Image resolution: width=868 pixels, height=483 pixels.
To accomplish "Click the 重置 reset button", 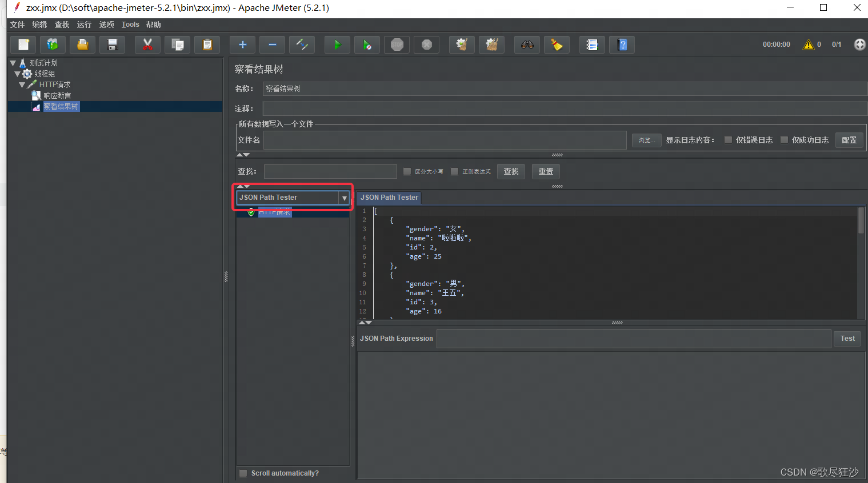I will pyautogui.click(x=546, y=171).
